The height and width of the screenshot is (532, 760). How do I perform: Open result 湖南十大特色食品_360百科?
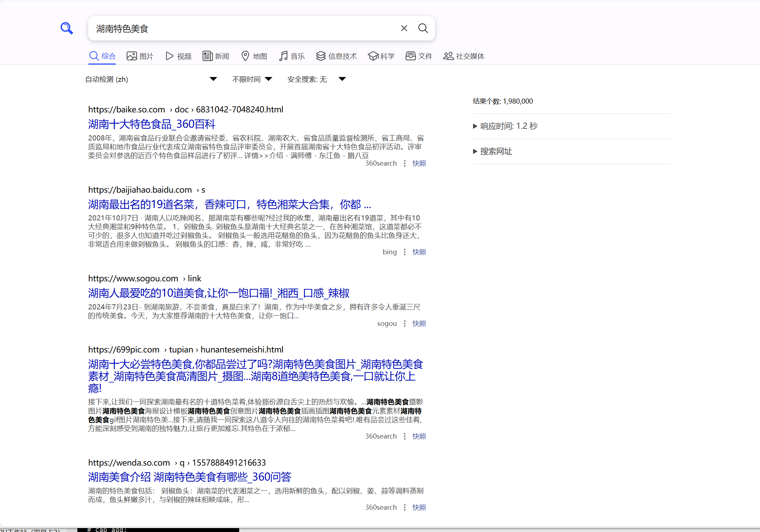point(152,124)
